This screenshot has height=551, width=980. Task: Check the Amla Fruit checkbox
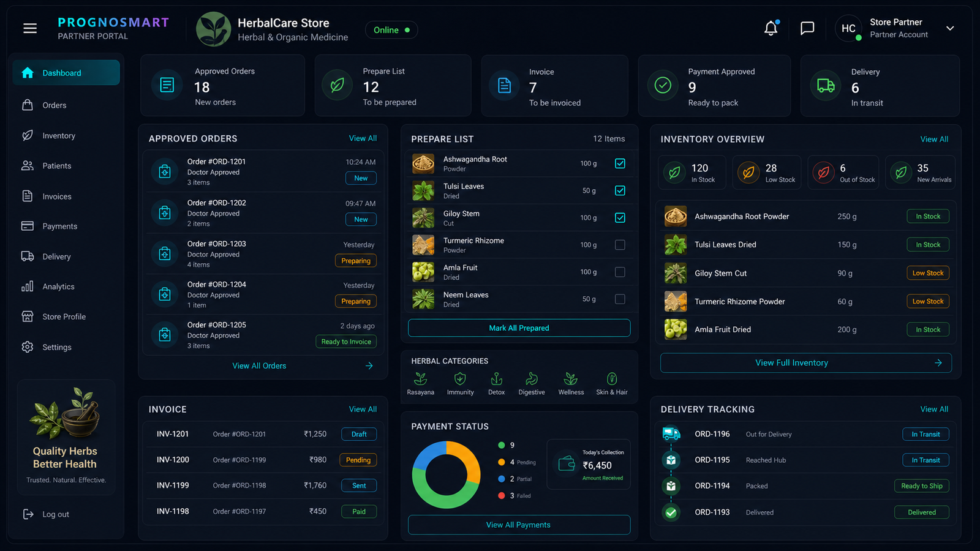coord(620,272)
